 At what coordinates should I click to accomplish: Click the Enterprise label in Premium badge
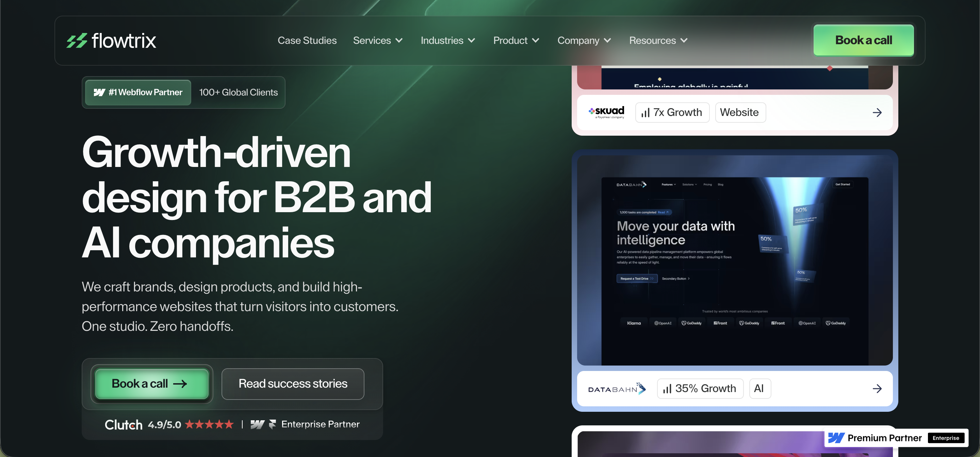(x=946, y=438)
